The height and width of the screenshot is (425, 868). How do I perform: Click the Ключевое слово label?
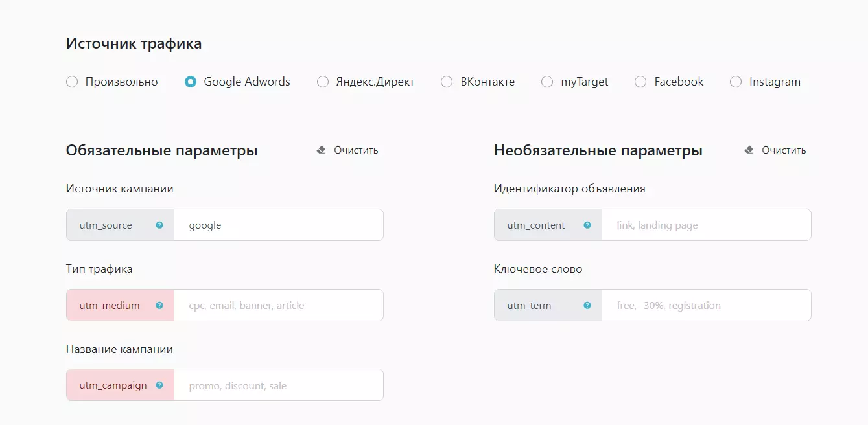538,269
